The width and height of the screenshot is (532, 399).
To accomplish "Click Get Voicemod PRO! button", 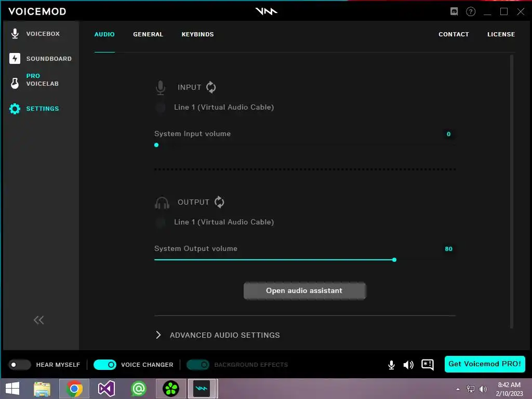I will [485, 364].
